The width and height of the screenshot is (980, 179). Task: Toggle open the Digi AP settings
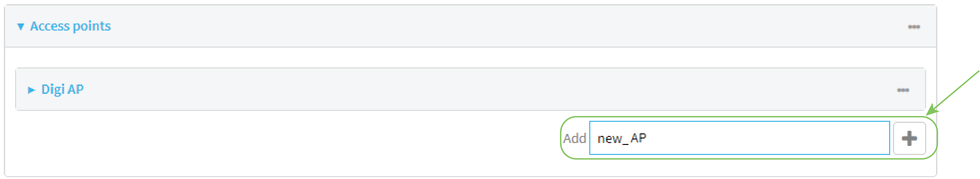click(x=31, y=90)
